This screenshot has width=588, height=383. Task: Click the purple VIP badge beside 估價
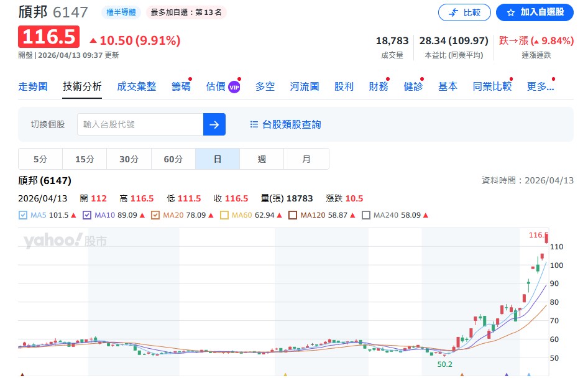pyautogui.click(x=234, y=86)
